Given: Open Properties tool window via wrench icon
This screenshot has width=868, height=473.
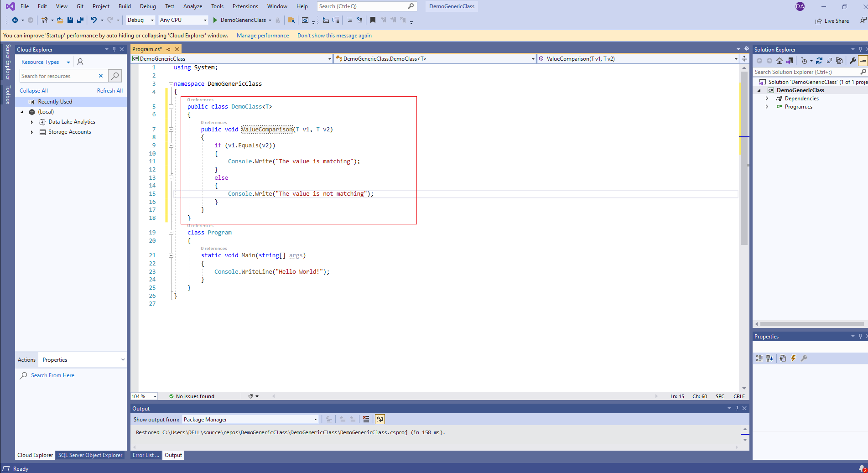Looking at the screenshot, I should 852,60.
